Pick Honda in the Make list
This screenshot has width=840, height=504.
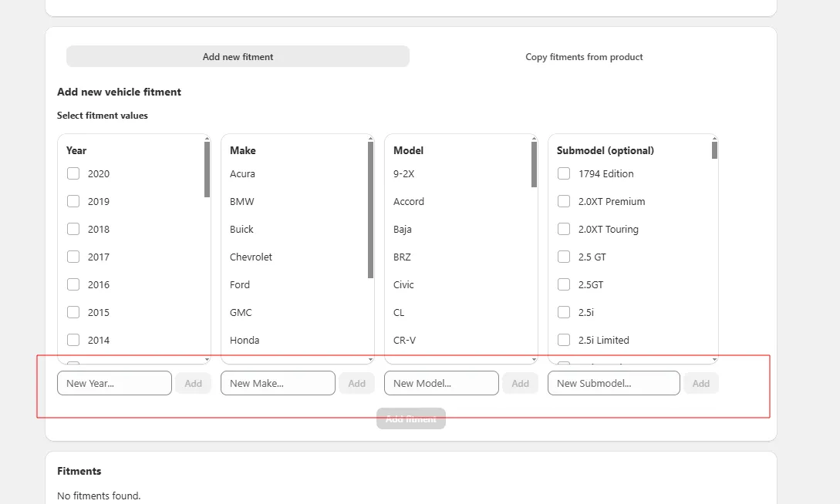pos(245,340)
